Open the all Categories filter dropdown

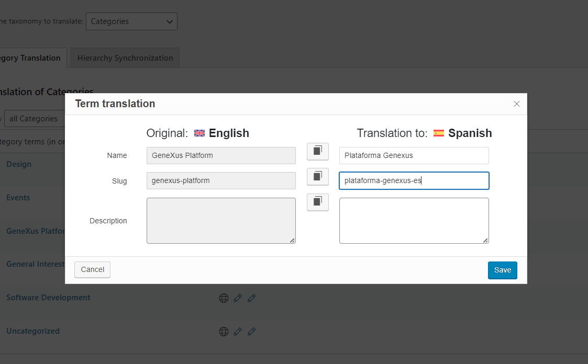point(35,119)
